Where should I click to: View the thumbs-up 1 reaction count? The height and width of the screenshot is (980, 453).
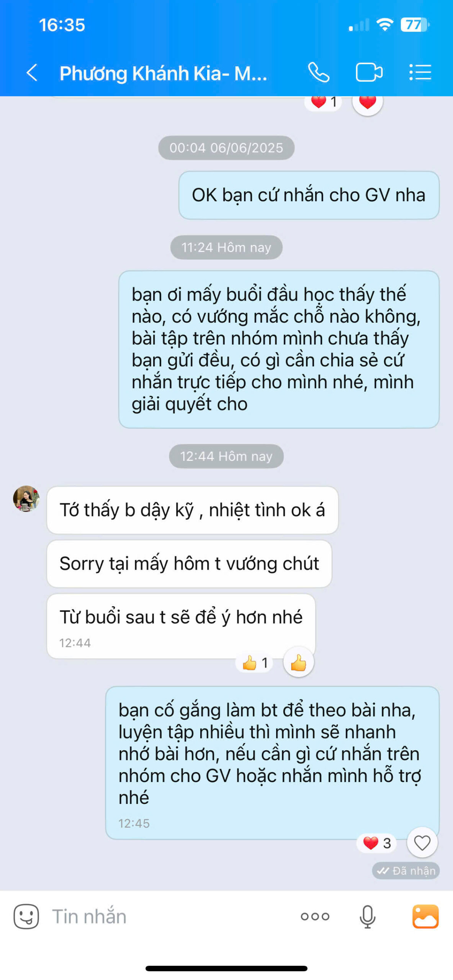255,662
